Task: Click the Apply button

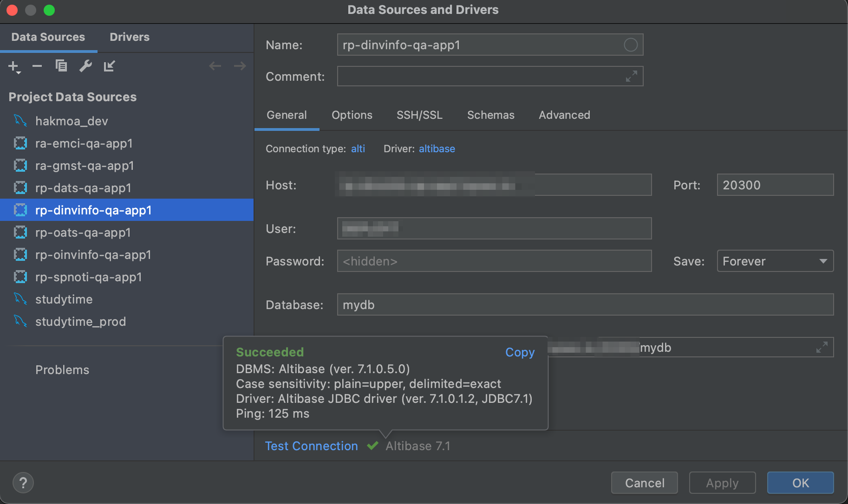Action: point(722,483)
